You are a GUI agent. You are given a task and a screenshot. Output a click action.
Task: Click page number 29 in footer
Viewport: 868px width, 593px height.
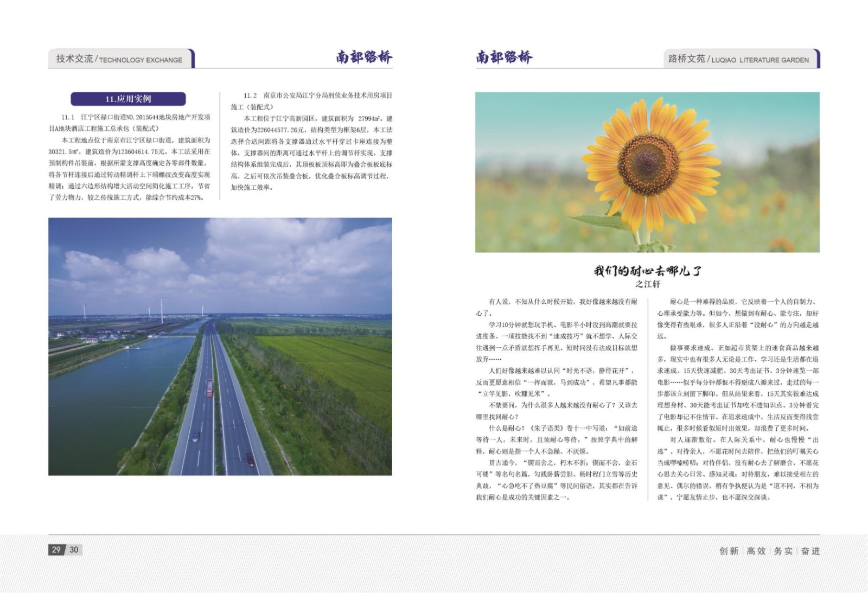(x=56, y=550)
